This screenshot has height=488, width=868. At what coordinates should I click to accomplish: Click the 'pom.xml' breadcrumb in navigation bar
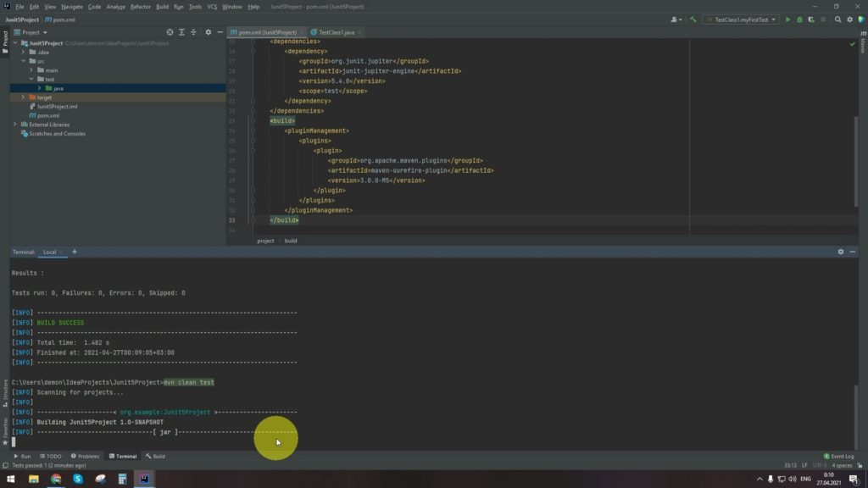pyautogui.click(x=60, y=20)
